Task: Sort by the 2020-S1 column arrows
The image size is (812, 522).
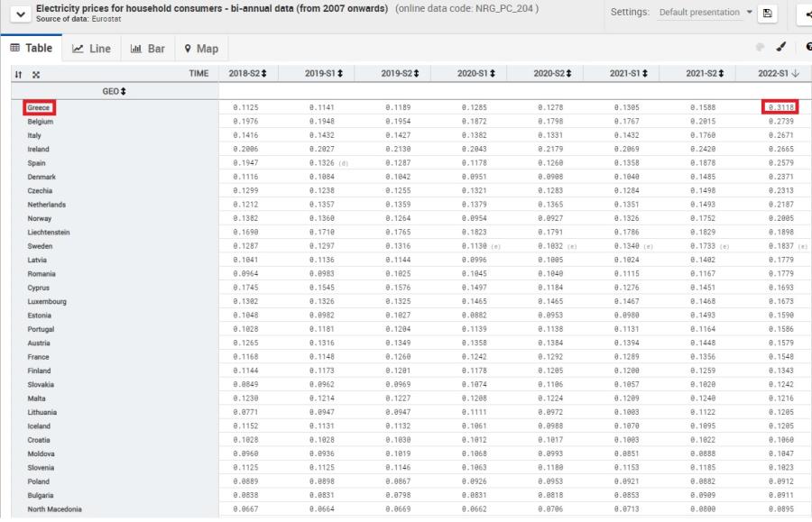Action: (x=493, y=73)
